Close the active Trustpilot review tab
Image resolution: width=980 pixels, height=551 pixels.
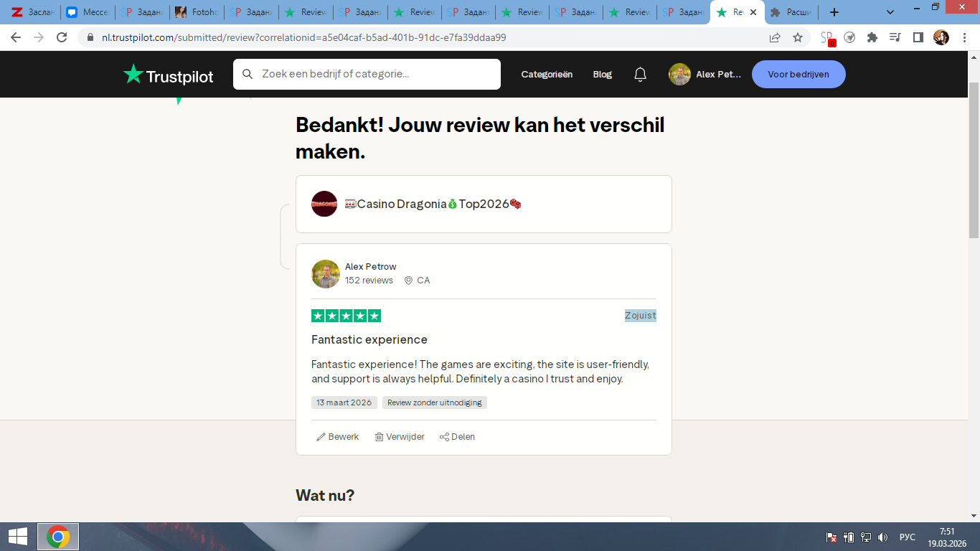tap(753, 12)
